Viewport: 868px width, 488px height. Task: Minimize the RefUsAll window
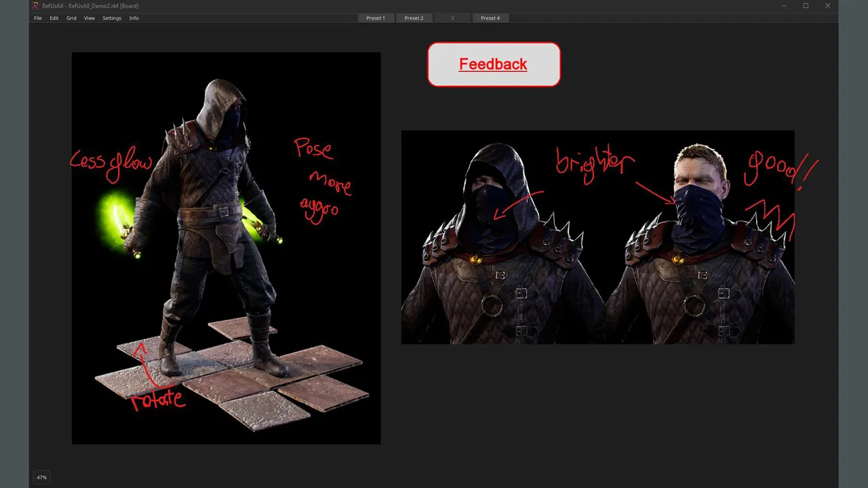(784, 5)
